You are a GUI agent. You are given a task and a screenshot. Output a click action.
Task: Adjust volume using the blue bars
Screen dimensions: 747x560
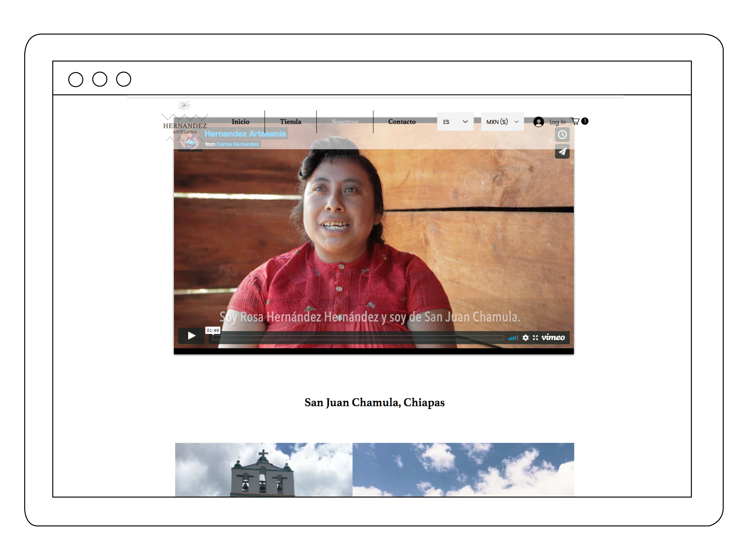pos(513,338)
